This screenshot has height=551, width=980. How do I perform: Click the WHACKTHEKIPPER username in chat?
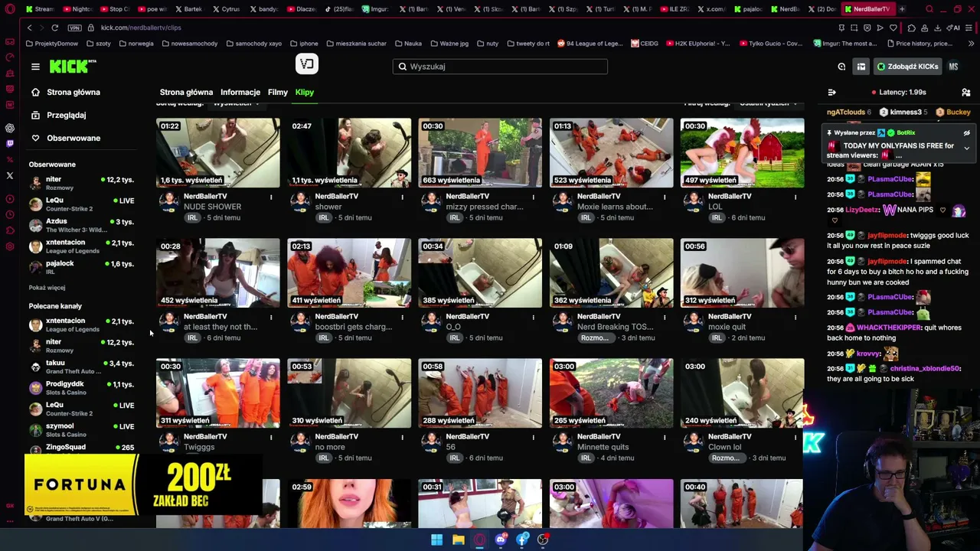pos(889,328)
